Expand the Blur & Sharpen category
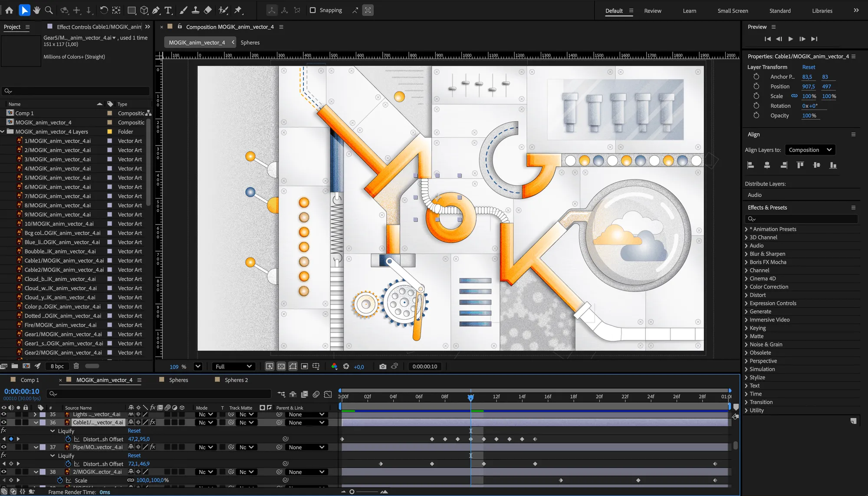The width and height of the screenshot is (868, 496). click(746, 254)
